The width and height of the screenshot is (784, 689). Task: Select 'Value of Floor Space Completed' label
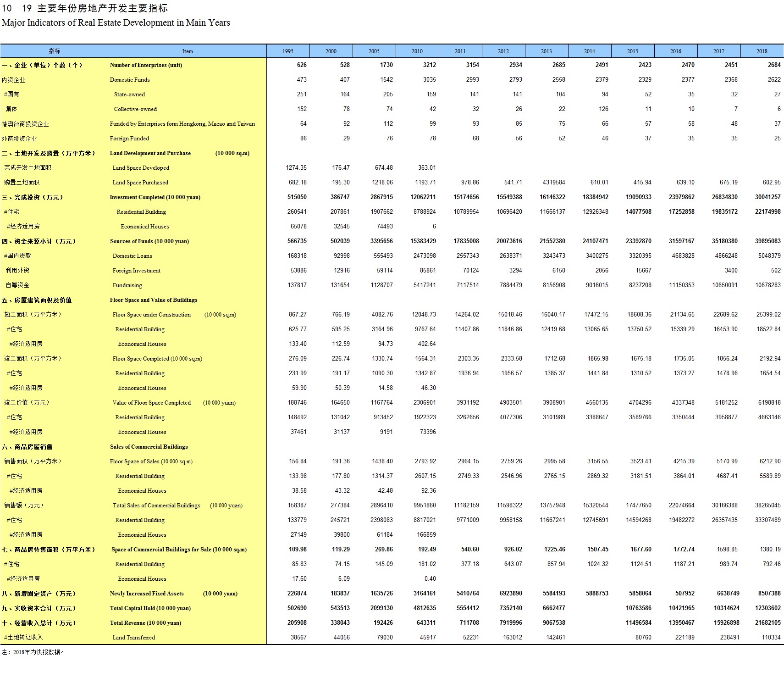(152, 403)
